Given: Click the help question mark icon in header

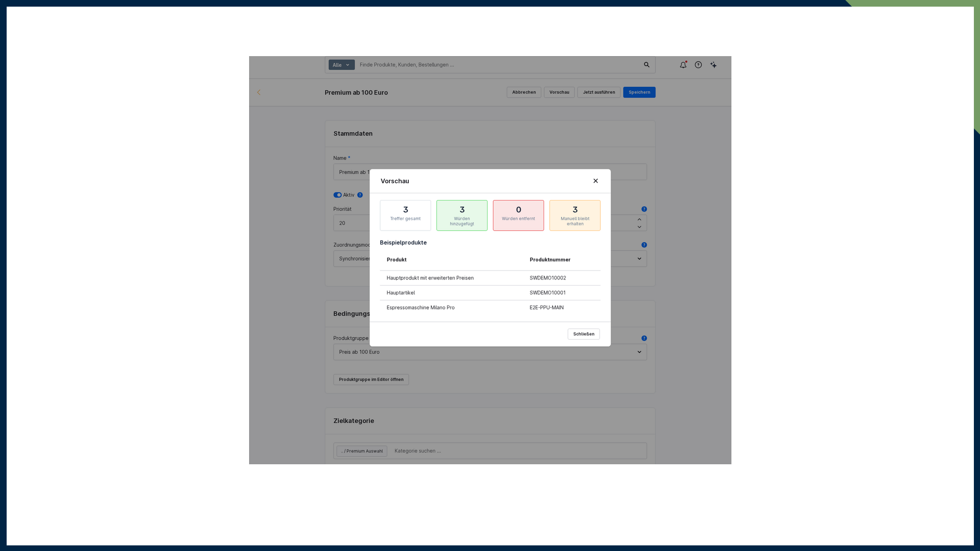Looking at the screenshot, I should [x=698, y=65].
